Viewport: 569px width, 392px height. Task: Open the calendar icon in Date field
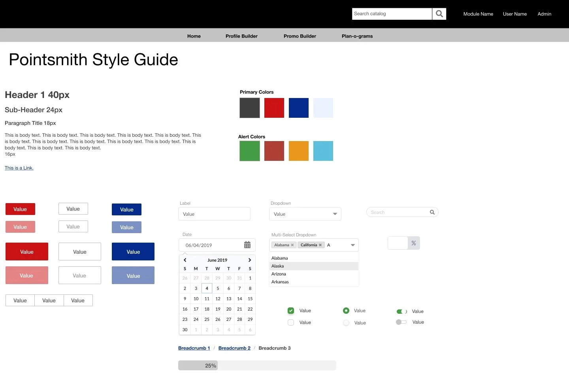click(247, 245)
